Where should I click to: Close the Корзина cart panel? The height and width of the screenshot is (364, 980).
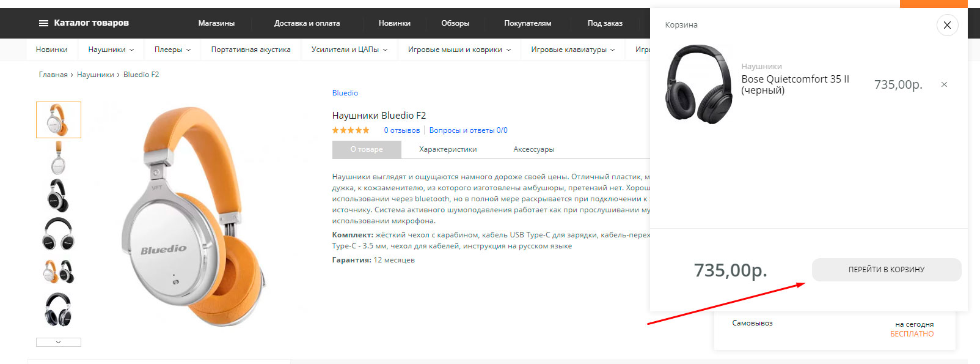point(947,25)
